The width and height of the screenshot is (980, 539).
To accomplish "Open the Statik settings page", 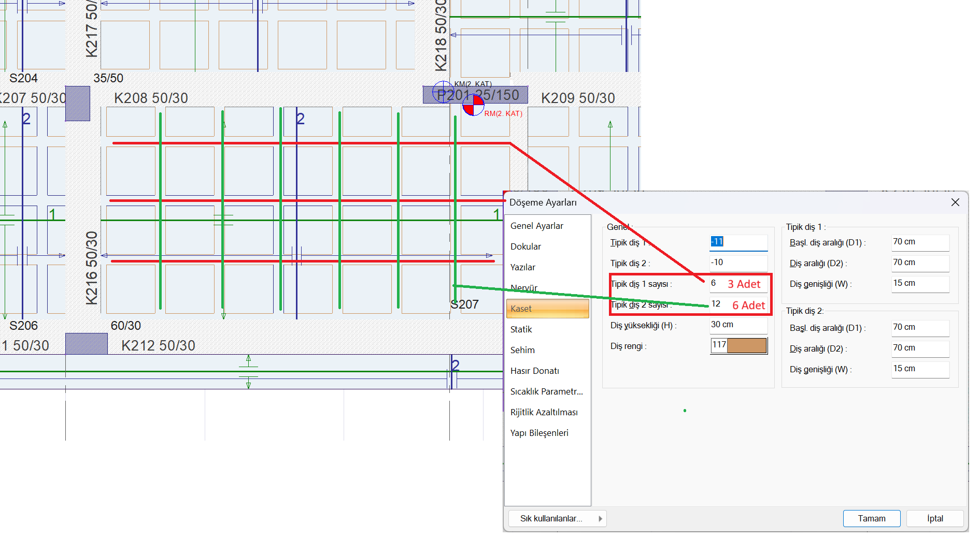I will (x=521, y=329).
